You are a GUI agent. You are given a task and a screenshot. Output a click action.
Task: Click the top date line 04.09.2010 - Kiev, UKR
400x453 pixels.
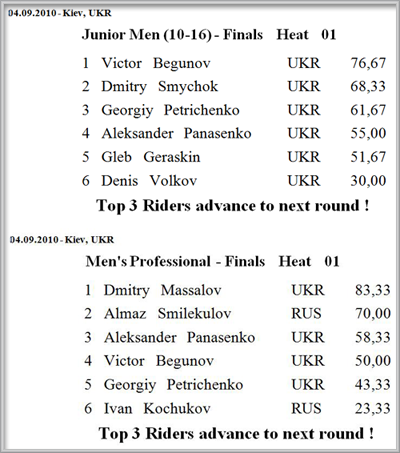pos(60,13)
